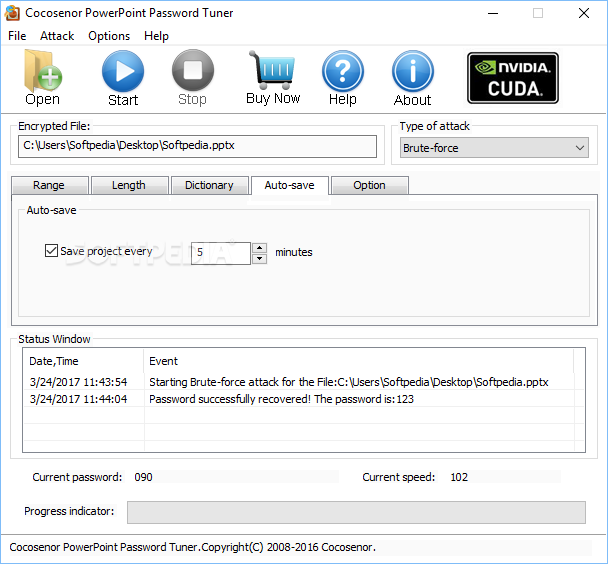Open the Help menu
The height and width of the screenshot is (564, 608).
click(156, 36)
